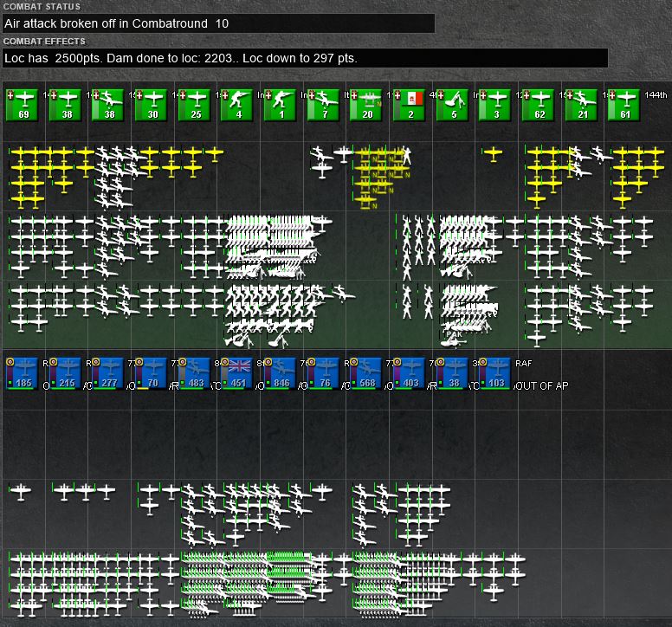
Task: Select blue air unit numbered 277
Action: [x=108, y=374]
